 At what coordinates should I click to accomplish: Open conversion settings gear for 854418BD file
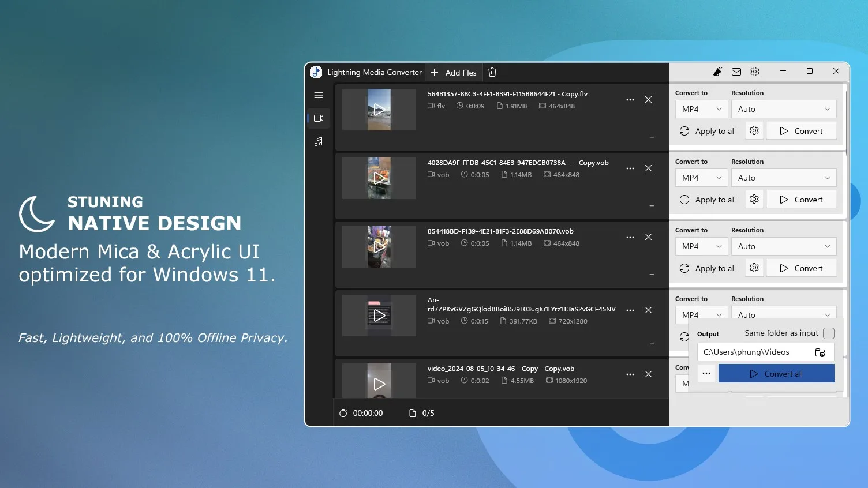point(754,268)
